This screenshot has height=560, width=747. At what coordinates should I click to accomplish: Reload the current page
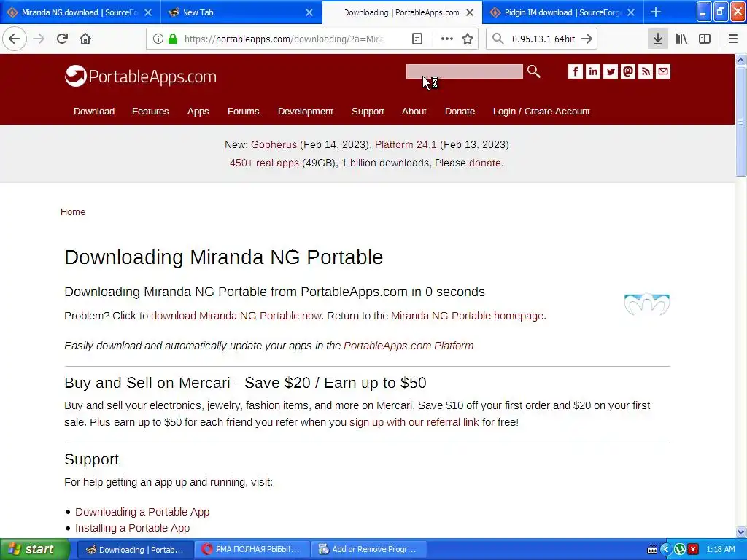coord(62,39)
